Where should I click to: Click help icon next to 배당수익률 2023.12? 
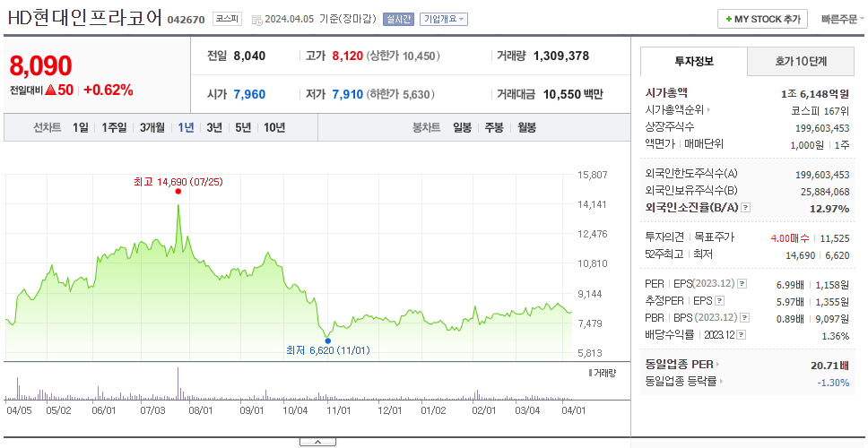pos(742,335)
